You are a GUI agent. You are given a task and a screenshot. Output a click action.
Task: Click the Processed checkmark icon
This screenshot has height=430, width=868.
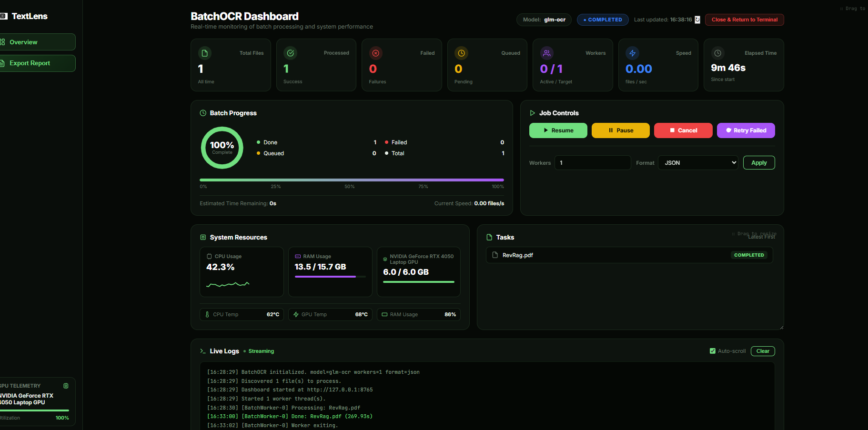point(290,53)
